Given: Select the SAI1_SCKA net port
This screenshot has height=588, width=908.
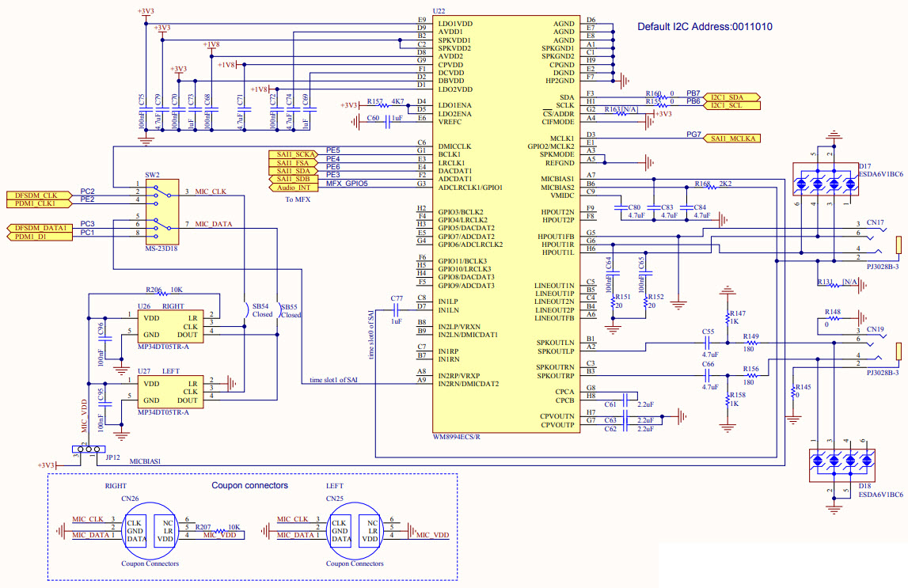Looking at the screenshot, I should click(x=293, y=154).
